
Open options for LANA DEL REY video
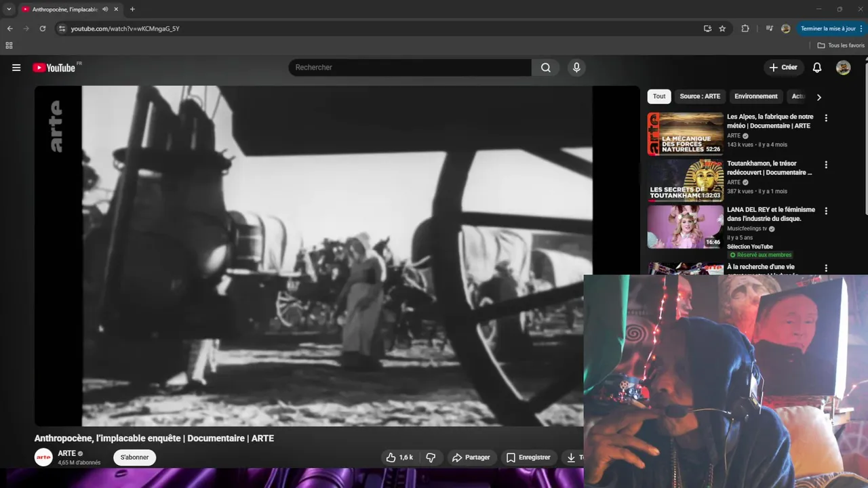point(825,211)
